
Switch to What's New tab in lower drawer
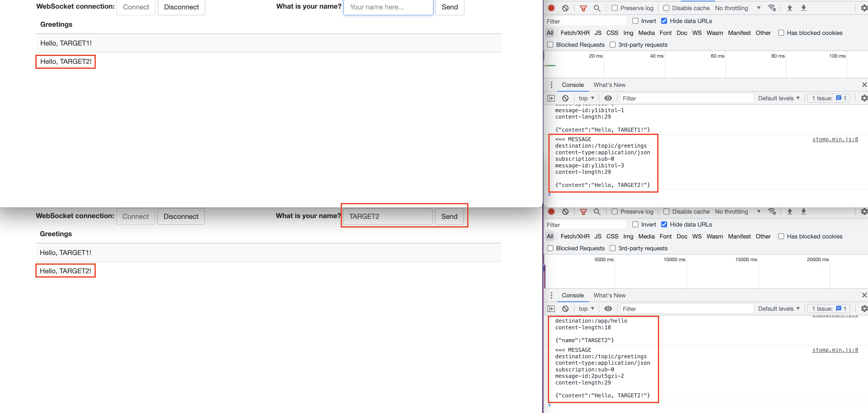(609, 295)
